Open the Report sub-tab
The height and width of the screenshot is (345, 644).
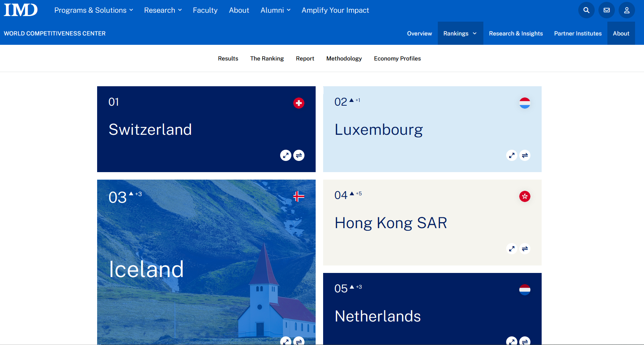coord(305,58)
